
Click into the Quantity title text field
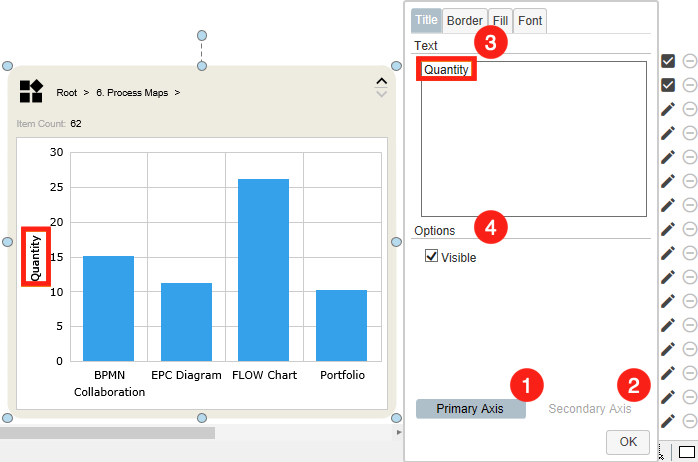pyautogui.click(x=533, y=140)
